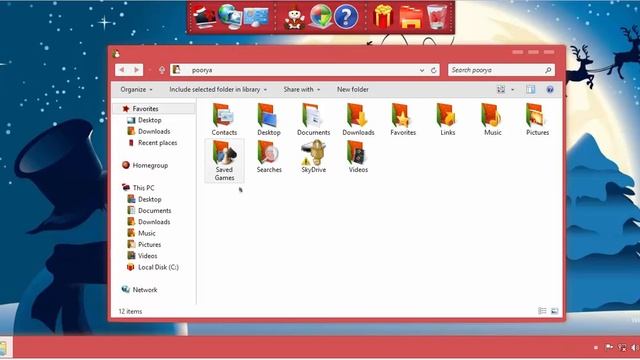Open the Recycle Bin dock icon
640x360 pixels.
click(436, 17)
